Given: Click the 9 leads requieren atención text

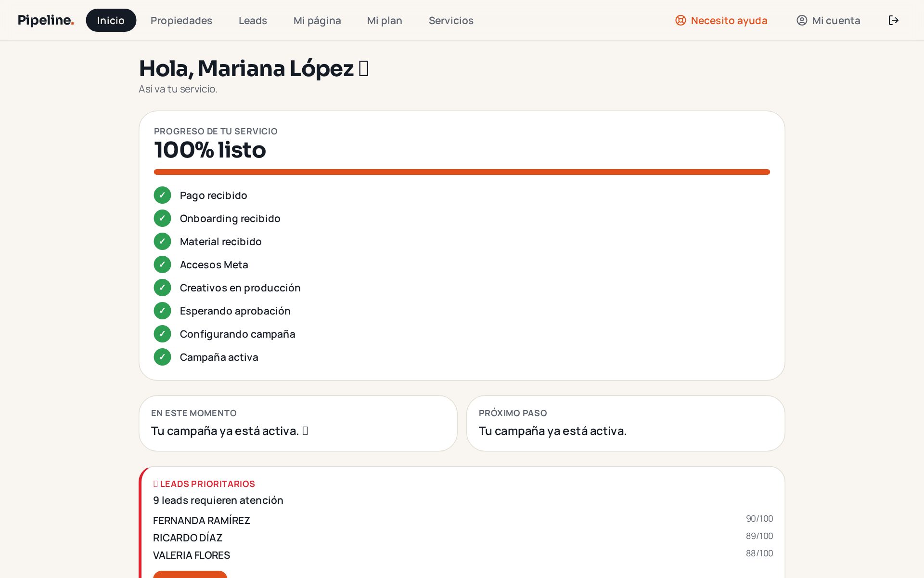Looking at the screenshot, I should (218, 500).
